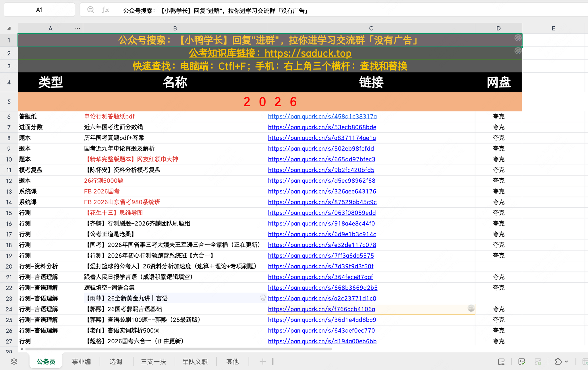Screen dimensions: 588x370
Task: Switch to the 军队文职 sheet tab
Action: (195, 361)
